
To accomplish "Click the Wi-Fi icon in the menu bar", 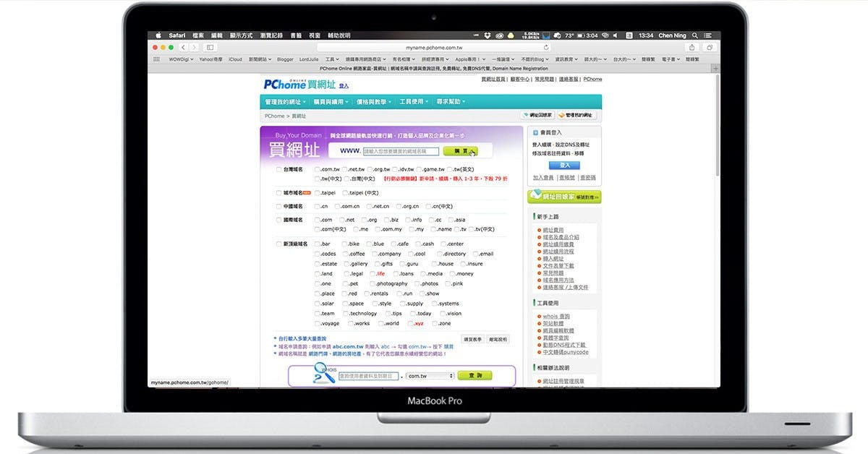I will click(500, 35).
